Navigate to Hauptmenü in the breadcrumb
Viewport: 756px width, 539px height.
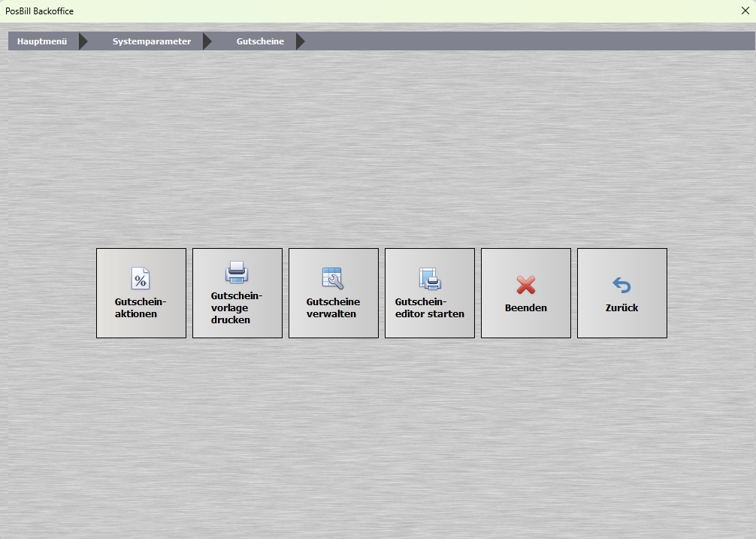click(42, 41)
